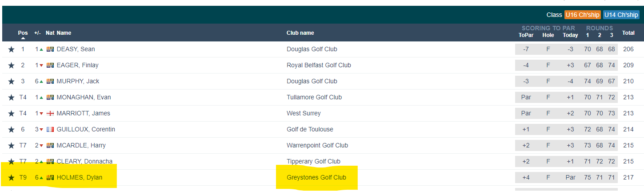Toggle favorite star for GUILLOUX, Corentin
The height and width of the screenshot is (192, 644).
point(11,130)
